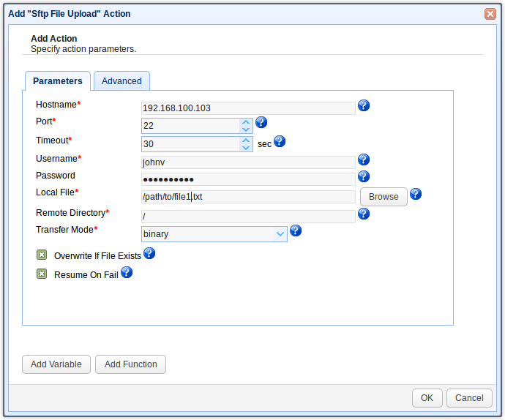Decrease Timeout value with down arrow
505x420 pixels.
click(246, 148)
